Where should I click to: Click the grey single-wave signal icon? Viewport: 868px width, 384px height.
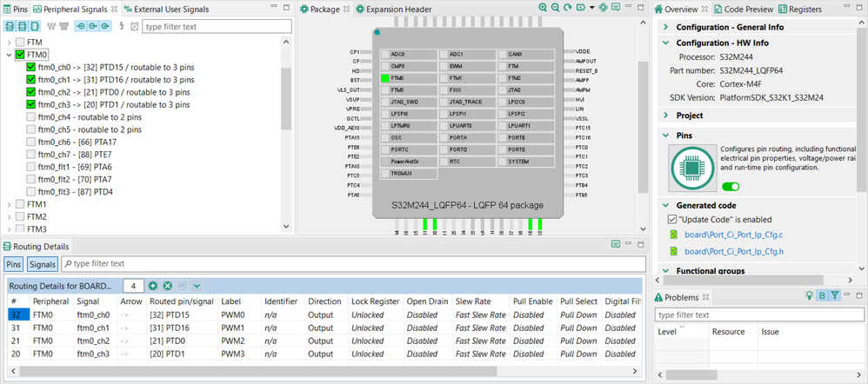[51, 27]
